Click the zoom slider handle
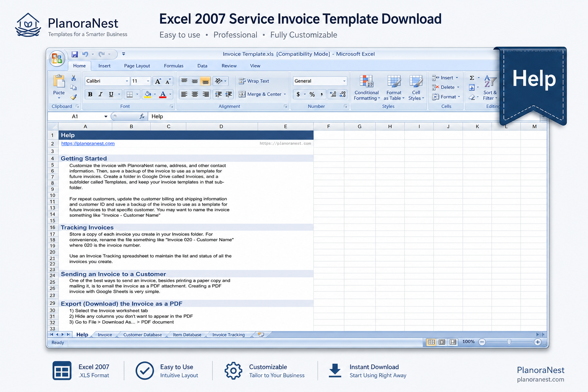The width and height of the screenshot is (588, 392). click(509, 342)
